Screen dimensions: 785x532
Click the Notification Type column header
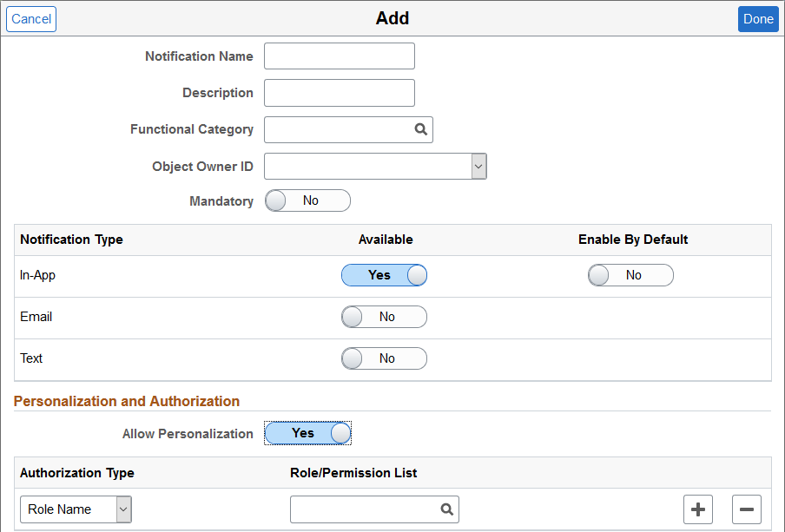[x=71, y=240]
